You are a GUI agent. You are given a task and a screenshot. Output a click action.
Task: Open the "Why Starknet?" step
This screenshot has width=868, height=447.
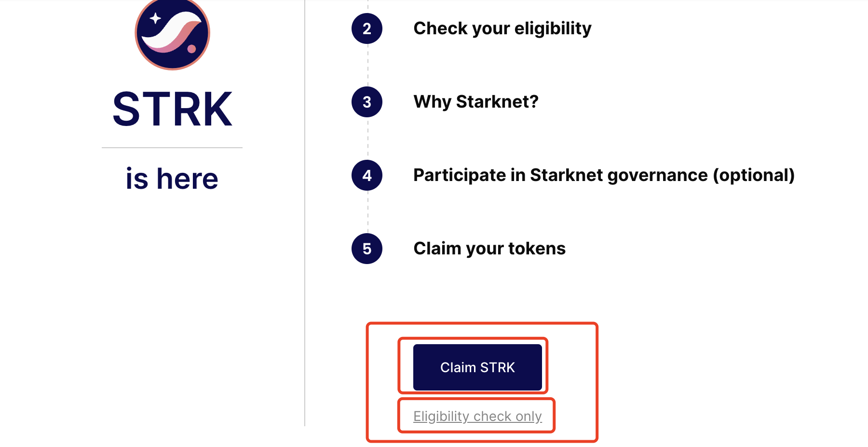click(x=475, y=102)
